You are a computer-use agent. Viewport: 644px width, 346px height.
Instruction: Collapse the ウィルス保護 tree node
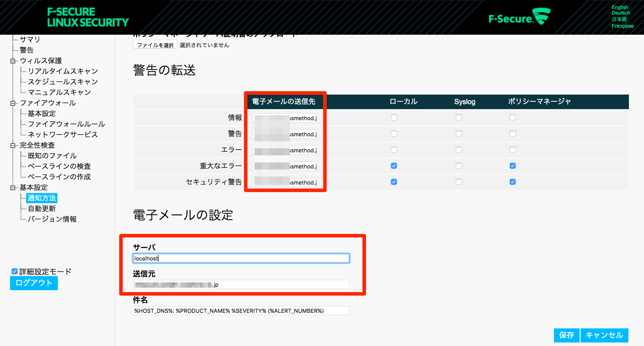tap(13, 61)
